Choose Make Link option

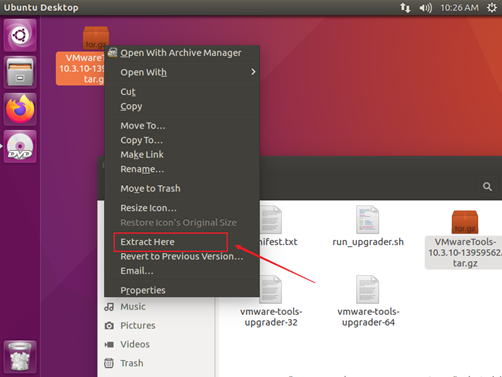click(182, 154)
